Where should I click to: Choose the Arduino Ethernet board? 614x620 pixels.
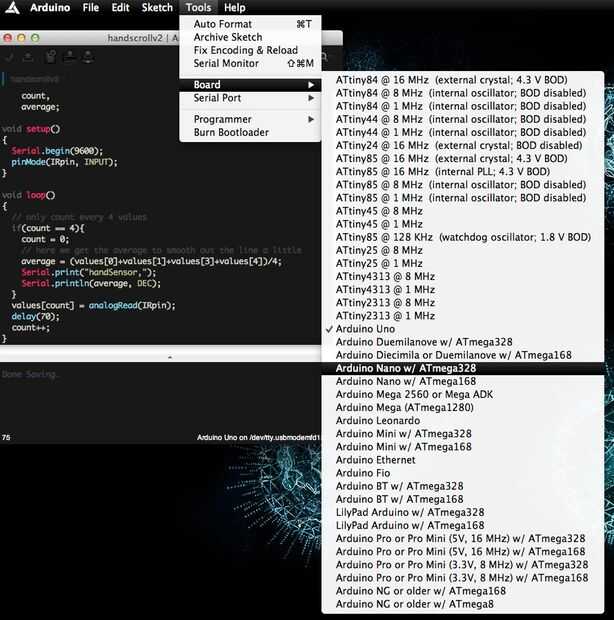coord(463,460)
